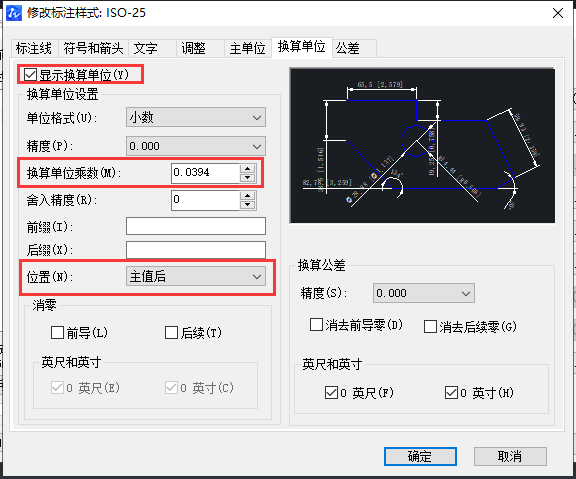
Task: Decrease 换算单位乘数 with down arrow
Action: coord(248,178)
